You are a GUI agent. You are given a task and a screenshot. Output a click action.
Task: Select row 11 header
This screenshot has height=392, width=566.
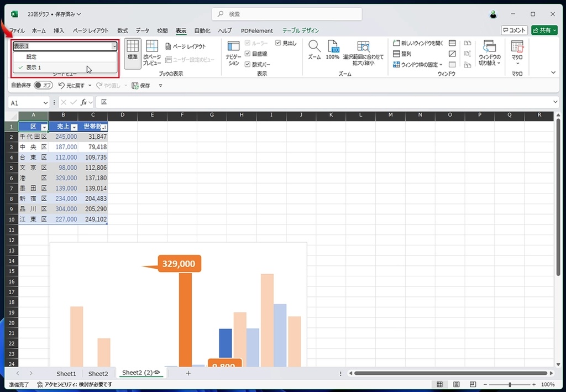coord(12,229)
